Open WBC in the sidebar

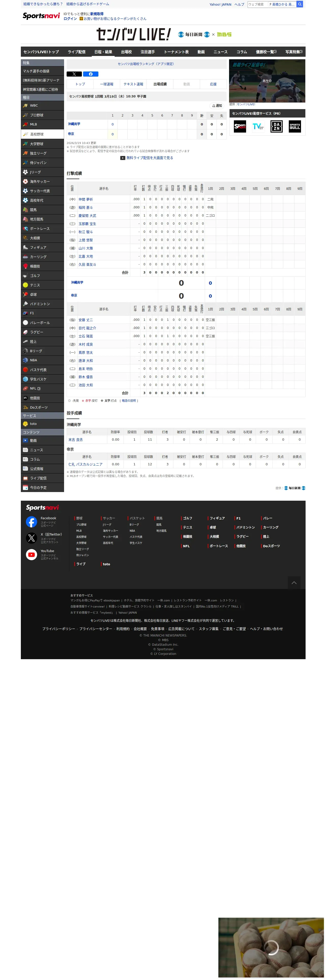click(x=42, y=106)
